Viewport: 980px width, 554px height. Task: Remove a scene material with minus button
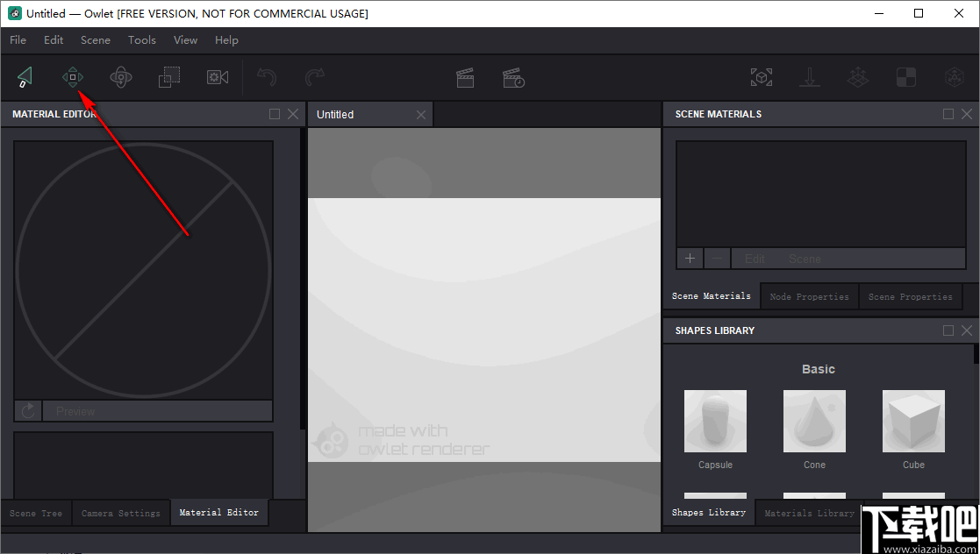pyautogui.click(x=717, y=258)
